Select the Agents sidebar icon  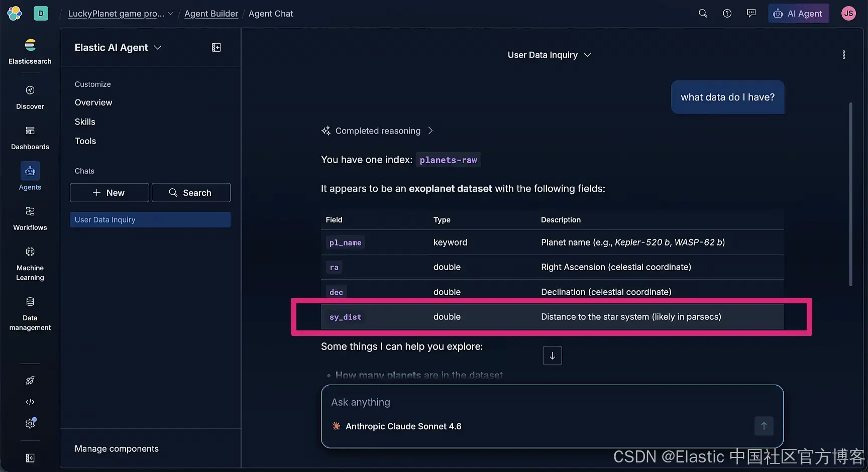(30, 171)
